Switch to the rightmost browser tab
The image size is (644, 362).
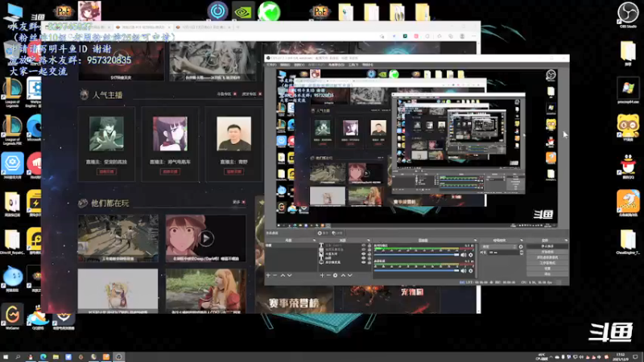203,27
